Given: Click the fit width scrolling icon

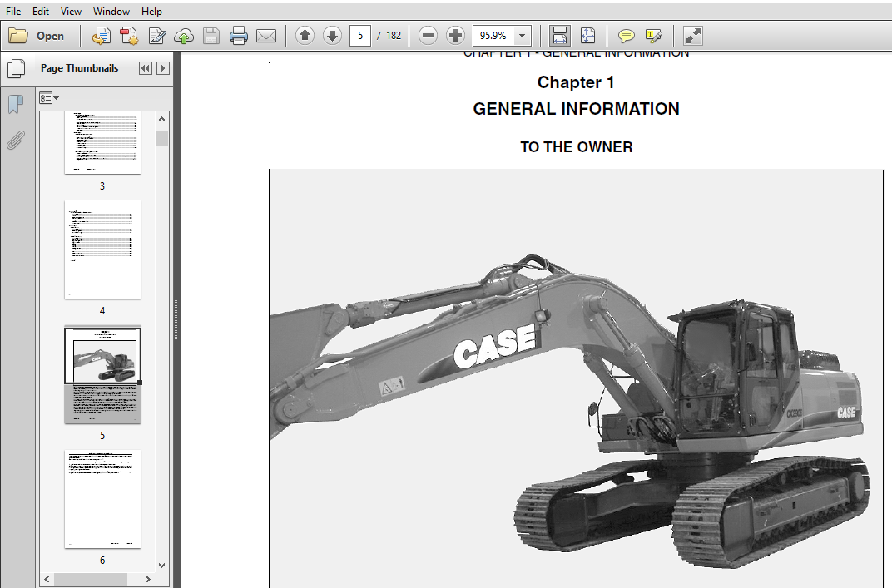Looking at the screenshot, I should click(560, 36).
